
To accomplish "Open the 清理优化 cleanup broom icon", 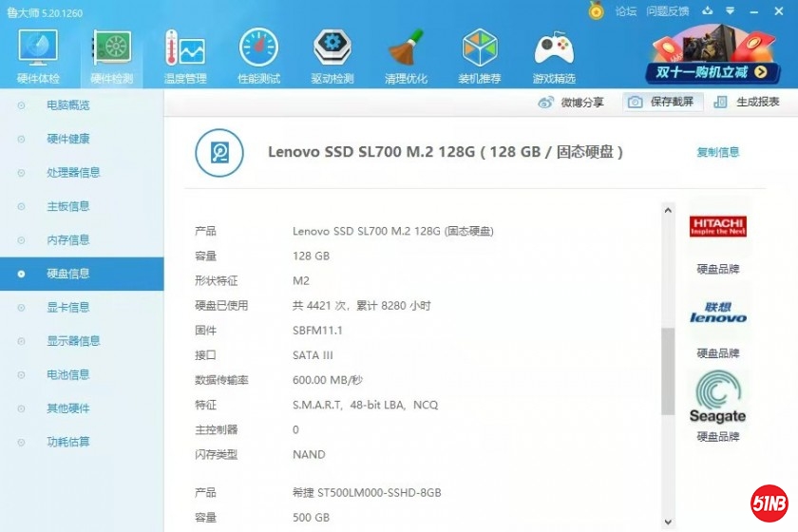I will pos(406,56).
